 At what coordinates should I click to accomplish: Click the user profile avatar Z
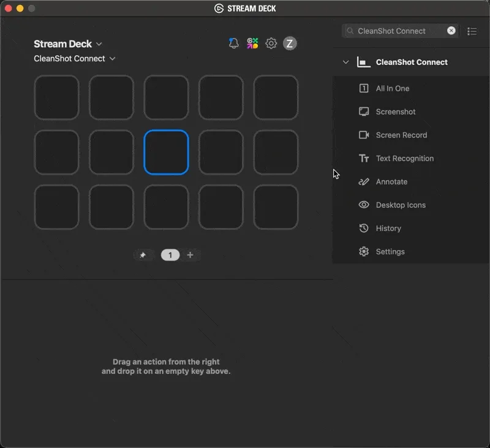(x=289, y=44)
